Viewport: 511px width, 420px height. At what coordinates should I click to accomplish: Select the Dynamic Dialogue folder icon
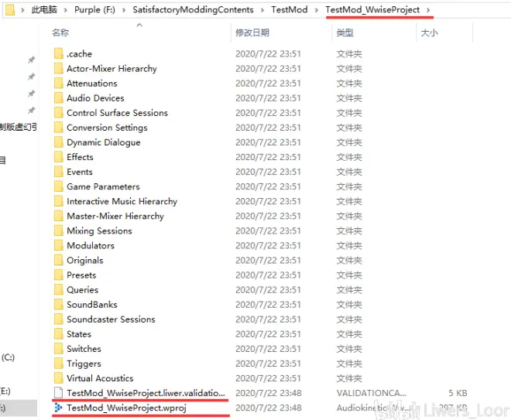click(x=59, y=142)
